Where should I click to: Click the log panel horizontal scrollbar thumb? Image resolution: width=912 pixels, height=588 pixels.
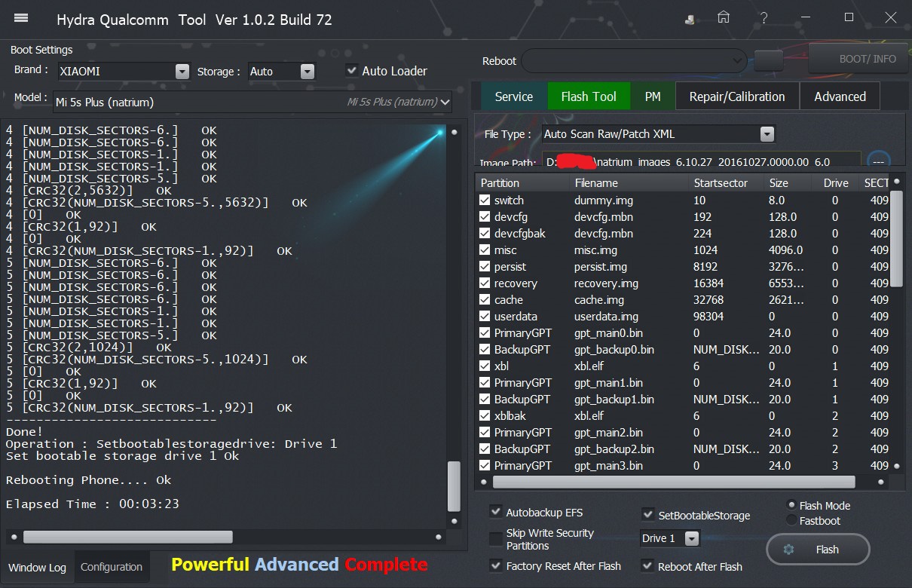tap(128, 537)
